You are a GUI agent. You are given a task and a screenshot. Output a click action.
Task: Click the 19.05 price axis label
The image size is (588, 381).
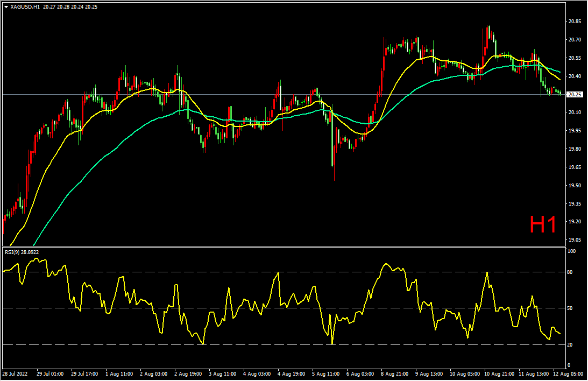pyautogui.click(x=575, y=240)
